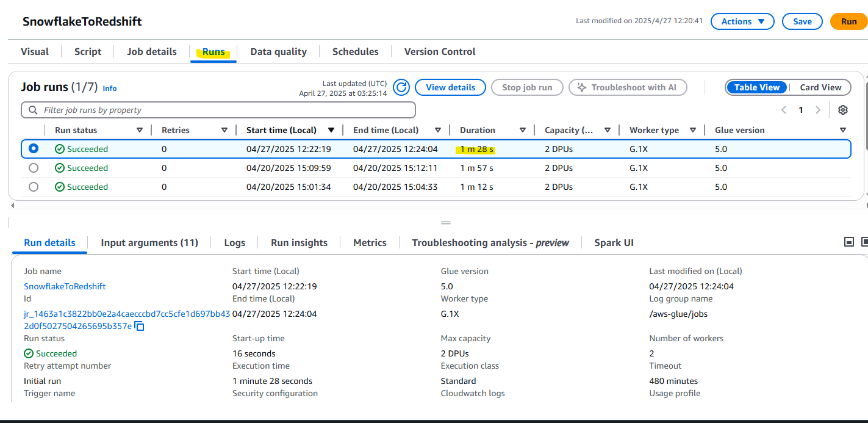Click end time 04/20/2025 15:04:33 cell
This screenshot has height=423, width=868.
point(395,187)
